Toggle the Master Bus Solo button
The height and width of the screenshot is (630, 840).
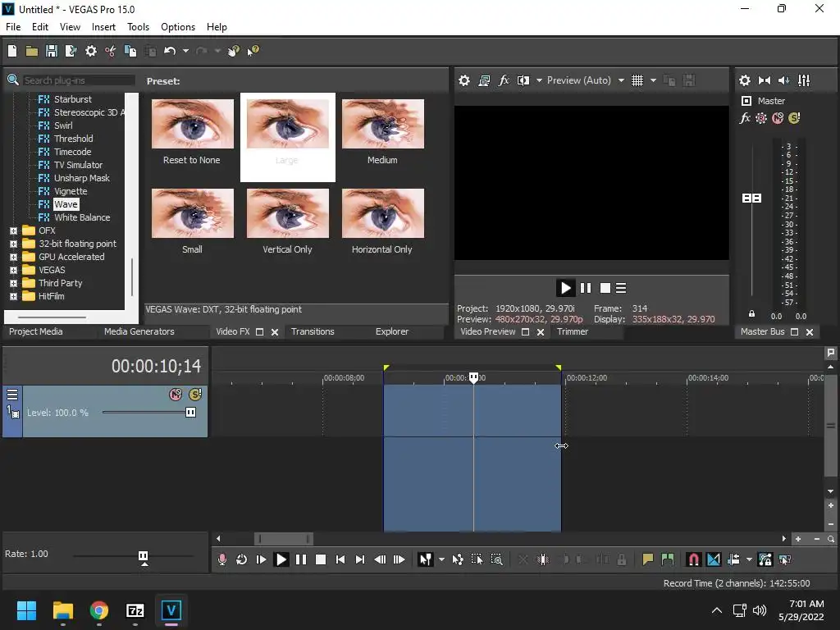coord(794,118)
